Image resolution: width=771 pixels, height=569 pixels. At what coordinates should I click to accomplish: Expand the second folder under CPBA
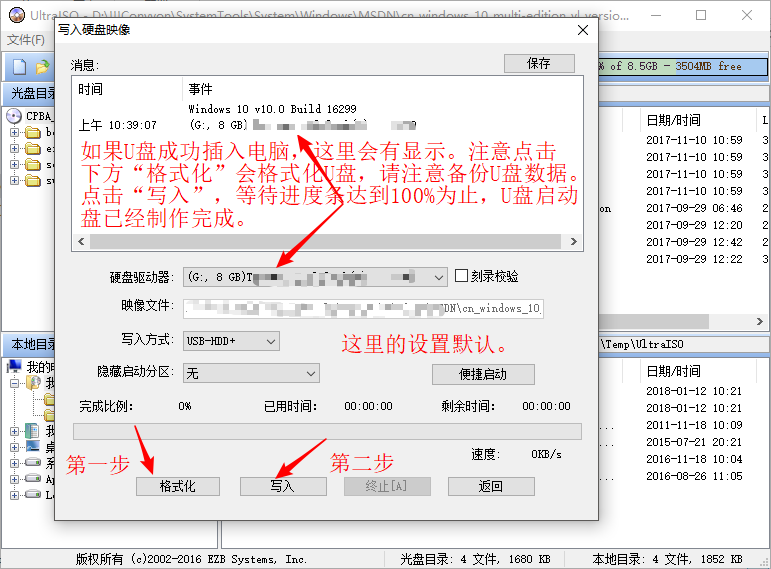point(14,149)
